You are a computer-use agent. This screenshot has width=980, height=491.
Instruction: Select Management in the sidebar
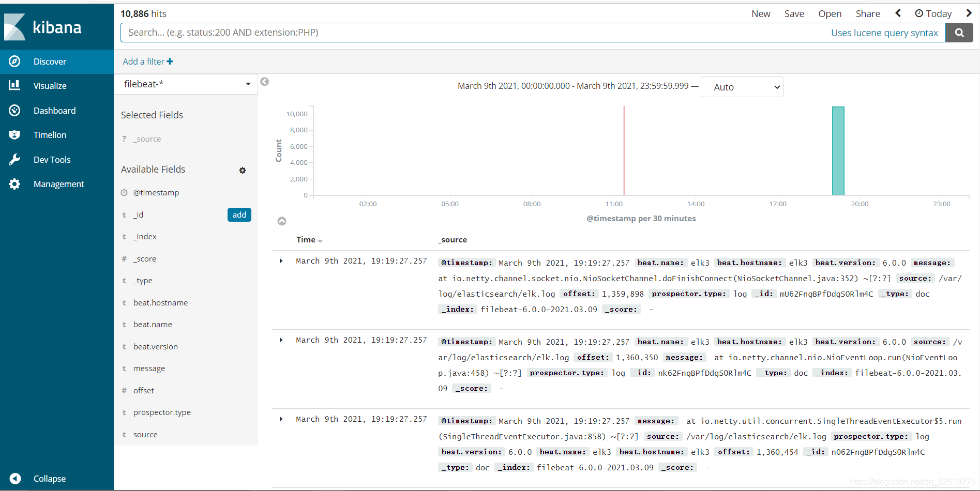point(58,184)
